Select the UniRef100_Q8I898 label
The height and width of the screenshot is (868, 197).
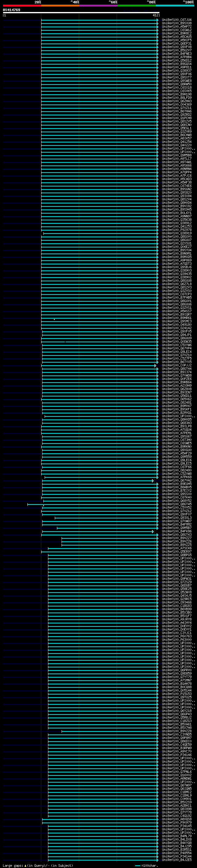(x=176, y=809)
